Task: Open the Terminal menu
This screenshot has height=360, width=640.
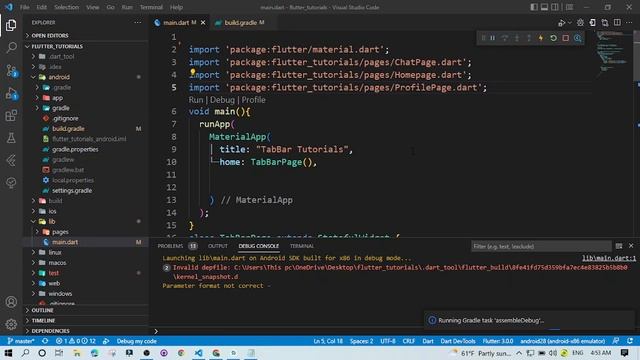Action: [151, 7]
